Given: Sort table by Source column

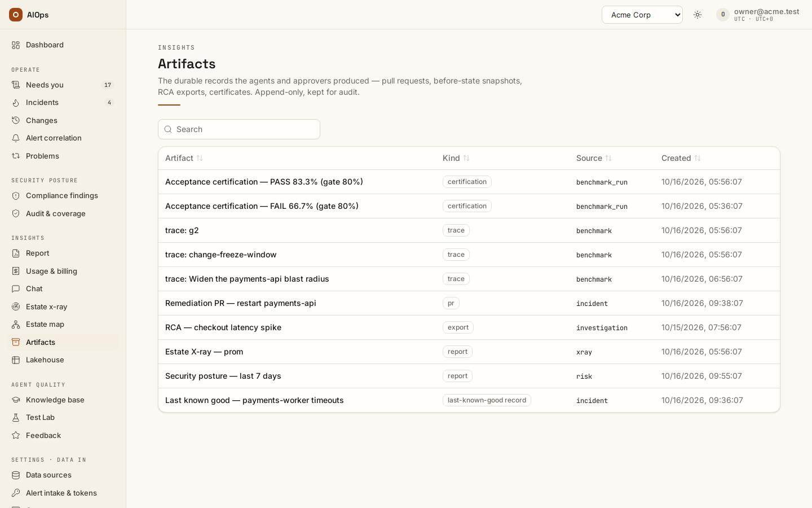Looking at the screenshot, I should pos(594,158).
